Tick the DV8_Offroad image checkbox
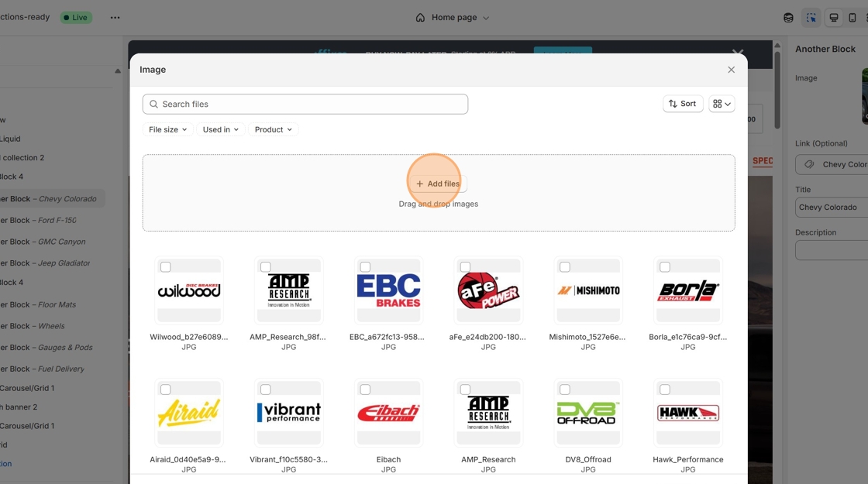The height and width of the screenshot is (484, 868). pos(565,390)
